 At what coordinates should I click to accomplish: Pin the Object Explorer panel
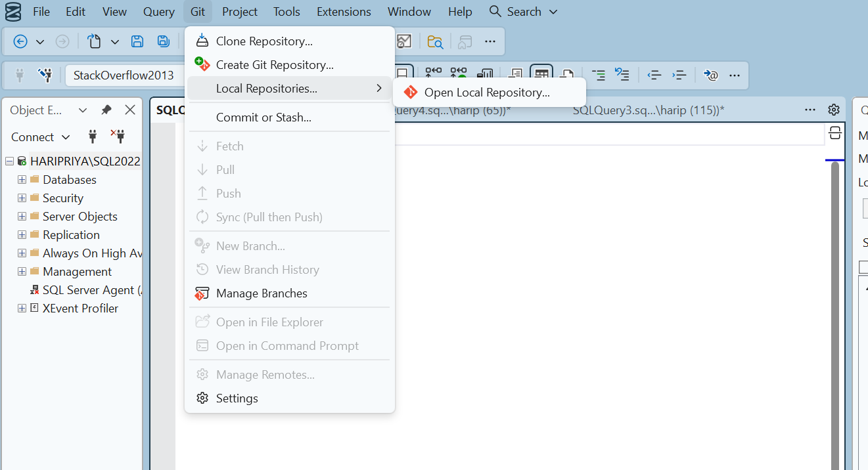pyautogui.click(x=106, y=110)
